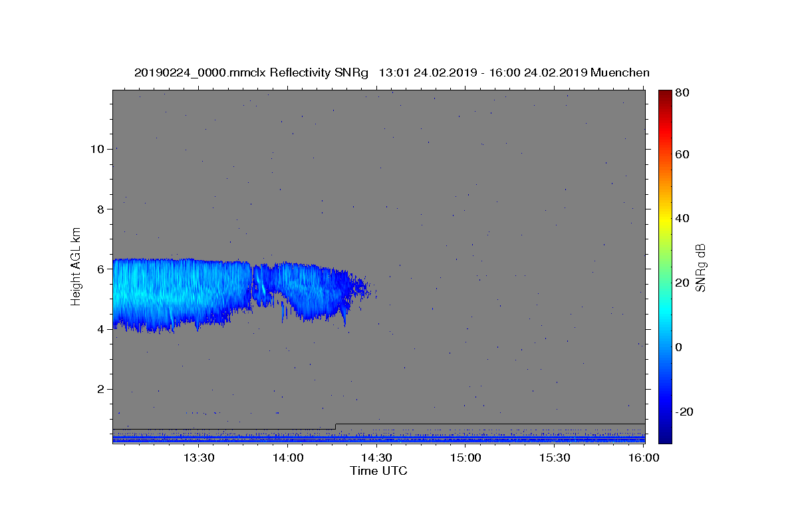Viewport: 798px width, 532px height.
Task: Click the 14:30 time tick label
Action: 376,458
